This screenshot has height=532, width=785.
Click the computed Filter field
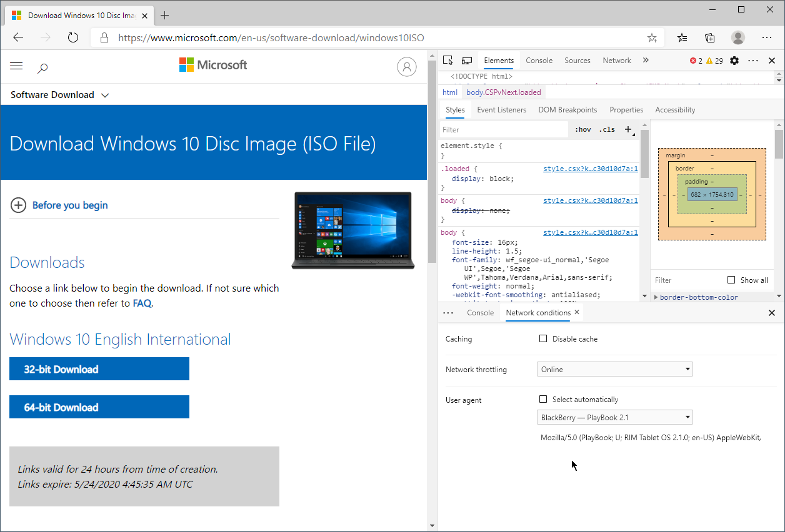pyautogui.click(x=687, y=280)
